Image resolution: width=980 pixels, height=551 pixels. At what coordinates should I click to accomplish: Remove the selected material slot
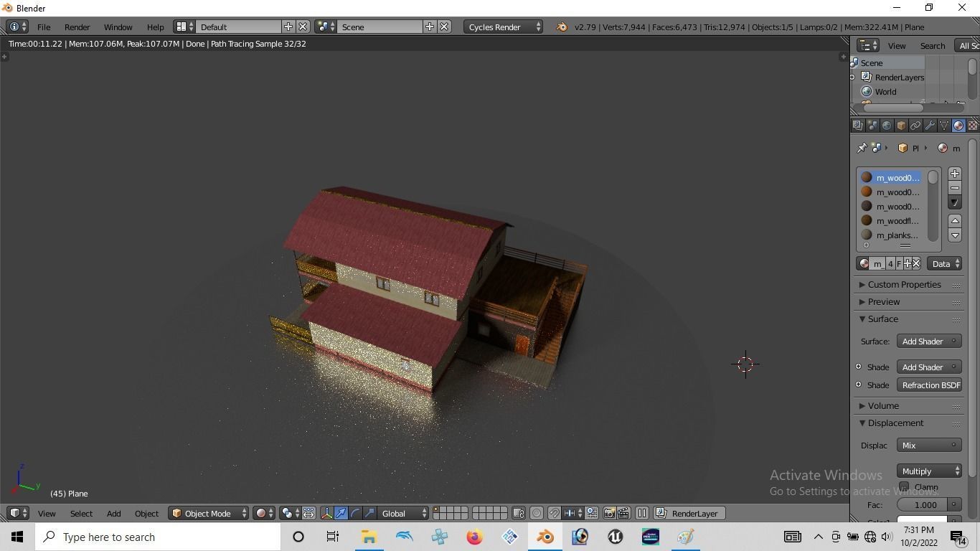pos(955,188)
